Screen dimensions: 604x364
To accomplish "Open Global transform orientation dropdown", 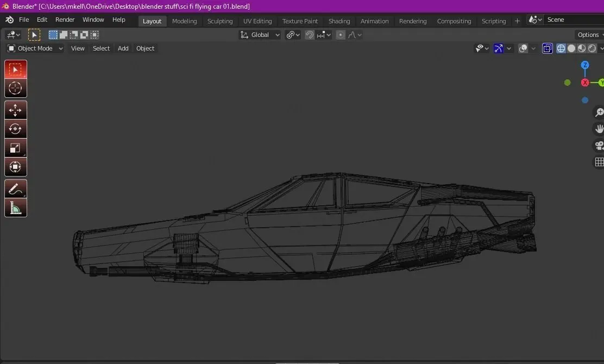I will pos(260,35).
